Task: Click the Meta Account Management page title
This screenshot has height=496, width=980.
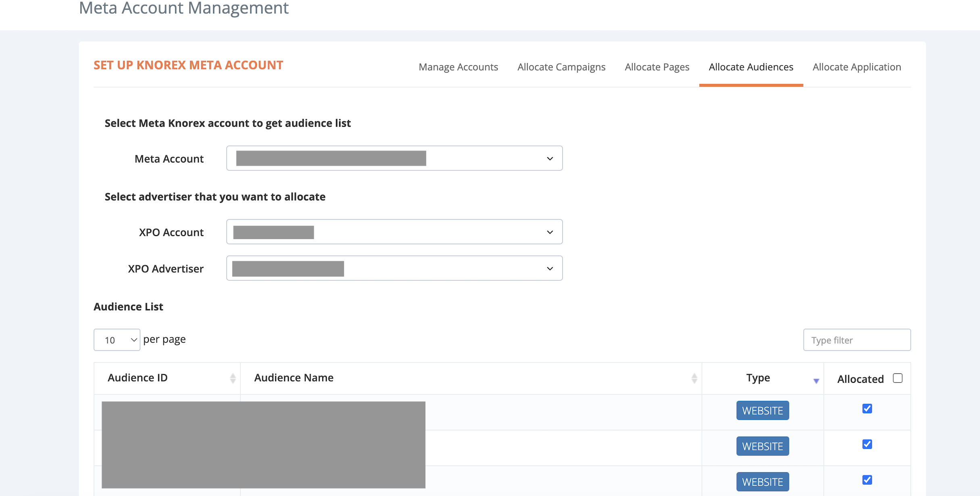Action: (184, 8)
